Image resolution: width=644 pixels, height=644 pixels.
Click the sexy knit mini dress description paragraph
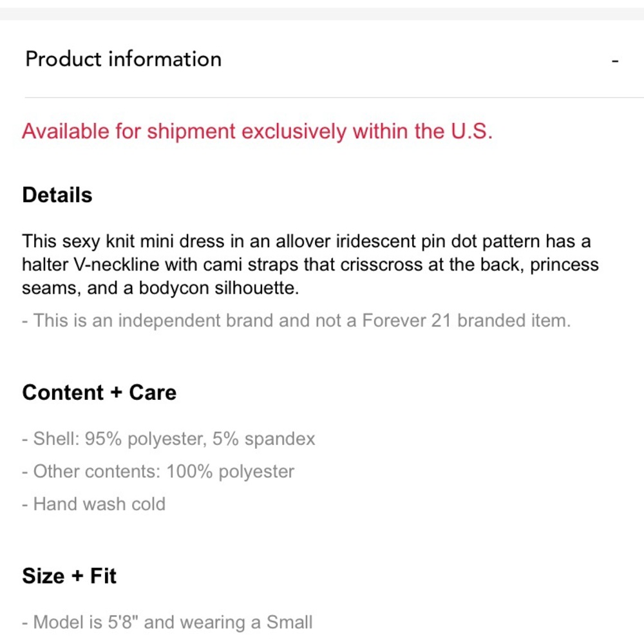coord(310,265)
